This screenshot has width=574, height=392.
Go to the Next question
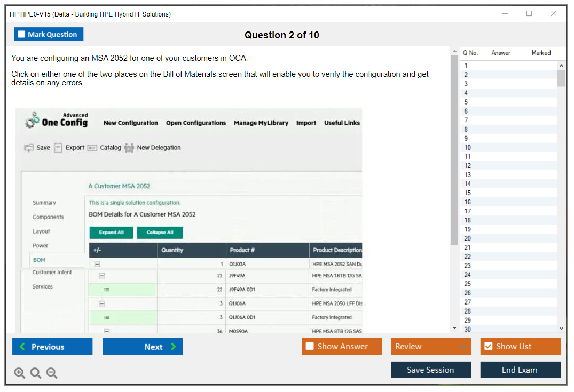pos(143,347)
